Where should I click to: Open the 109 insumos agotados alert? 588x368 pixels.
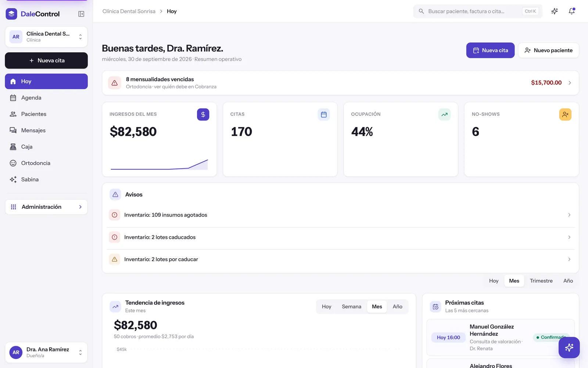(340, 215)
